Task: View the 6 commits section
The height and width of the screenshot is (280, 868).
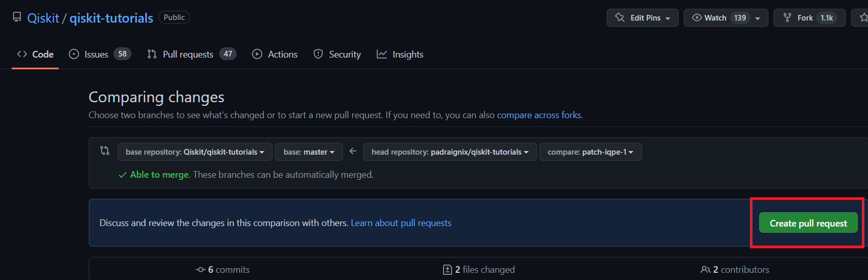Action: (223, 270)
